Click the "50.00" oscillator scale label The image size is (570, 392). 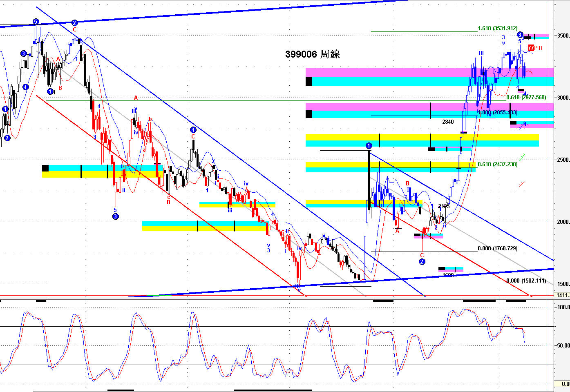(563, 345)
